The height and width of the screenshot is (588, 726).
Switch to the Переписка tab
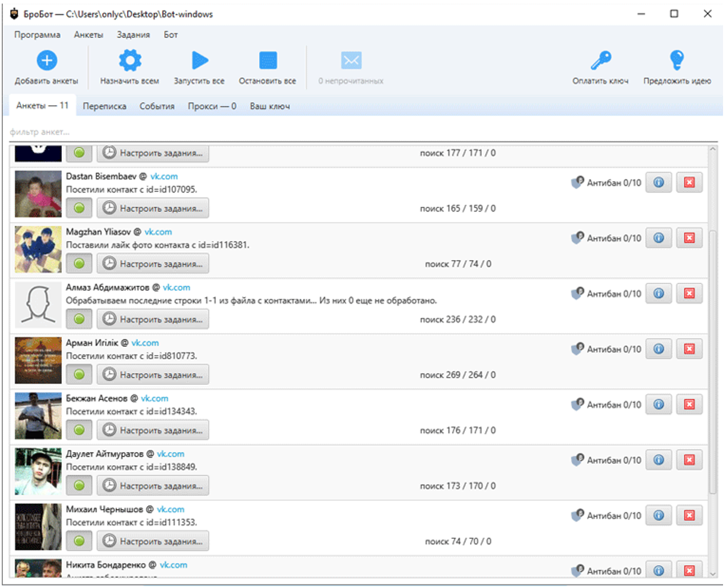coord(105,106)
